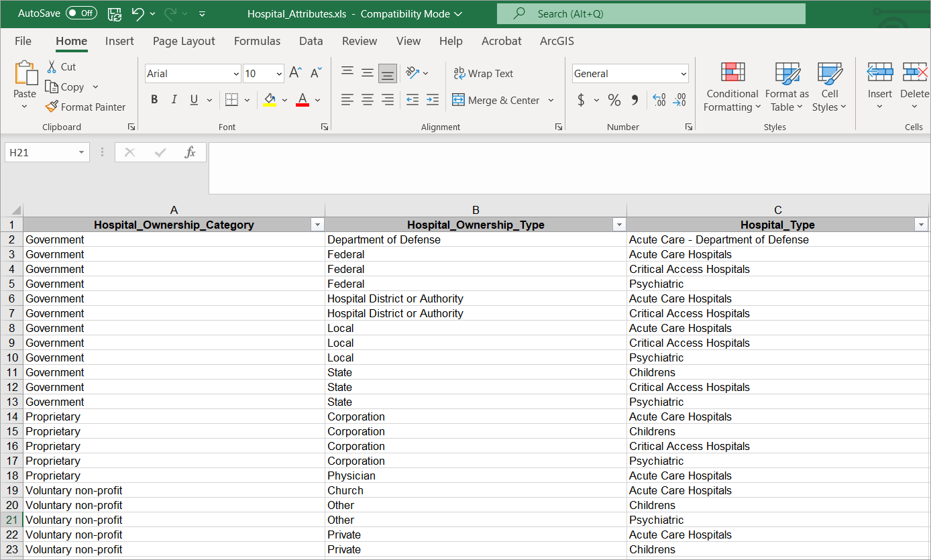Open the Format Painter tool
This screenshot has width=931, height=560.
85,107
